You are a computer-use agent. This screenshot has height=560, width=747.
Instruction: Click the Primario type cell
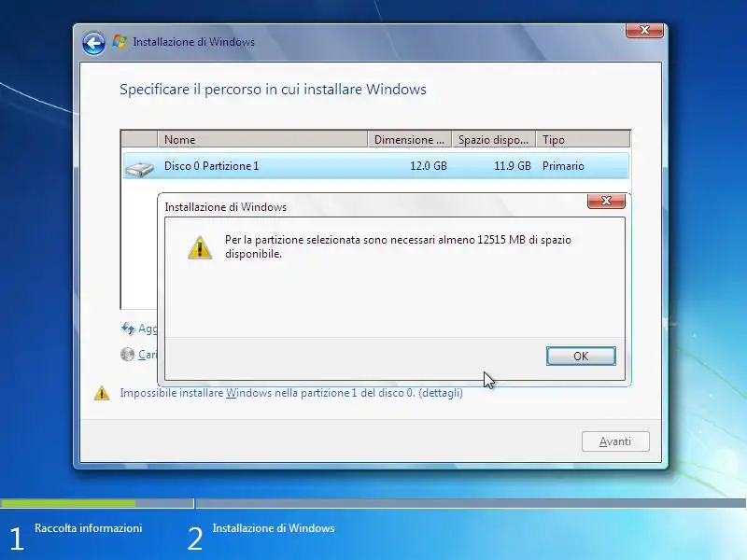(x=563, y=166)
